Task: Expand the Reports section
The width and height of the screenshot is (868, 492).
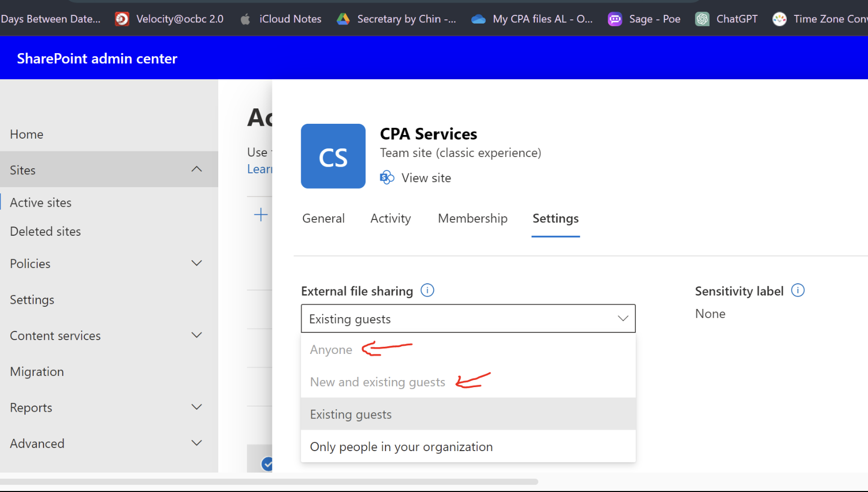Action: pyautogui.click(x=197, y=407)
